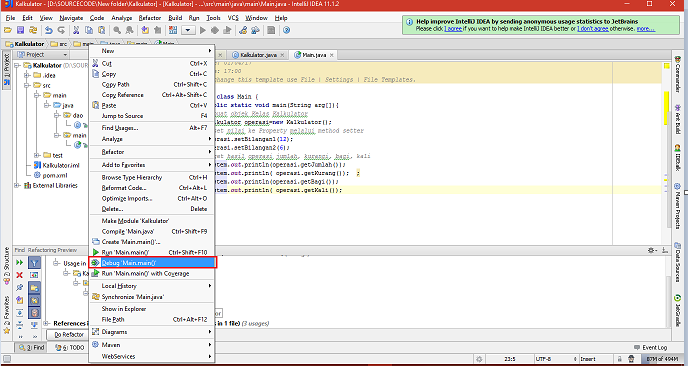
Task: Close the Main.java editor tab
Action: 332,55
